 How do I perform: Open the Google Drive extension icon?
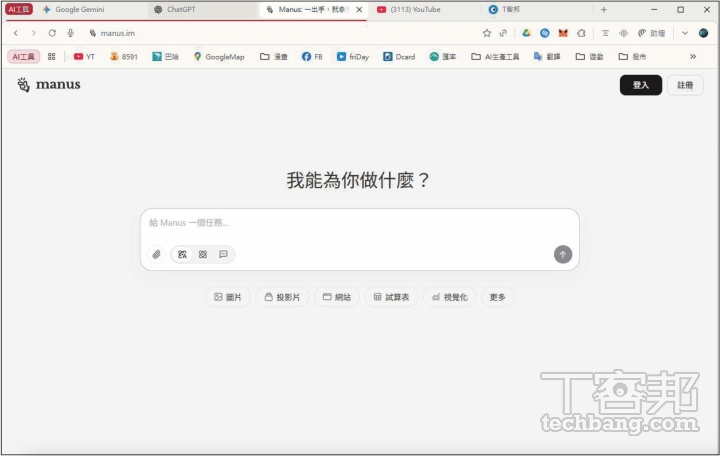[526, 33]
